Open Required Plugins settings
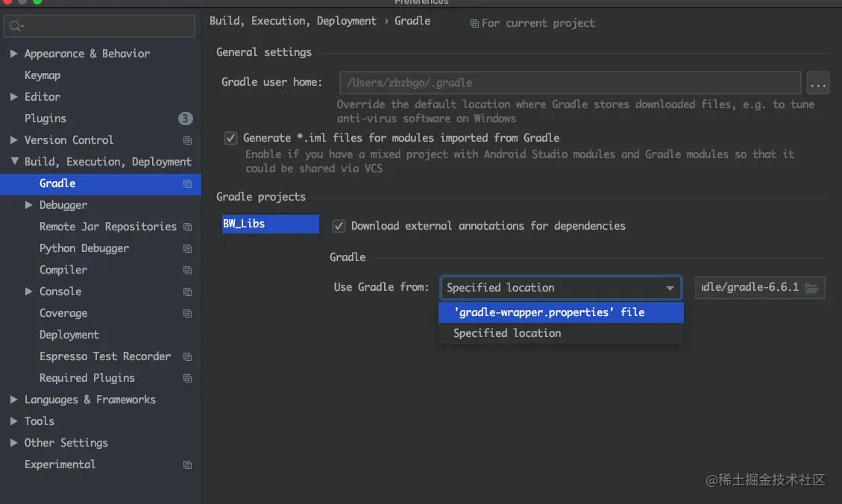The width and height of the screenshot is (842, 504). 87,377
